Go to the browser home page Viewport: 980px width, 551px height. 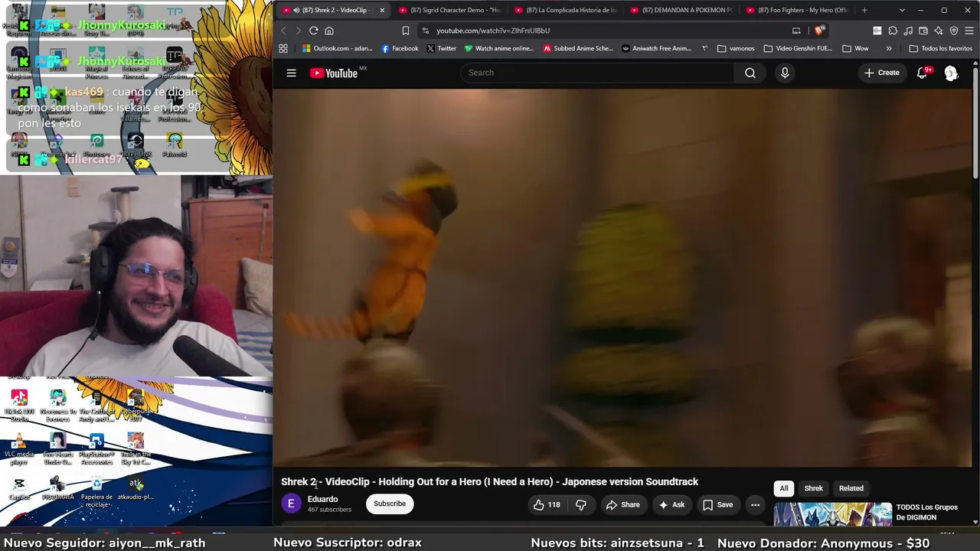coord(329,31)
